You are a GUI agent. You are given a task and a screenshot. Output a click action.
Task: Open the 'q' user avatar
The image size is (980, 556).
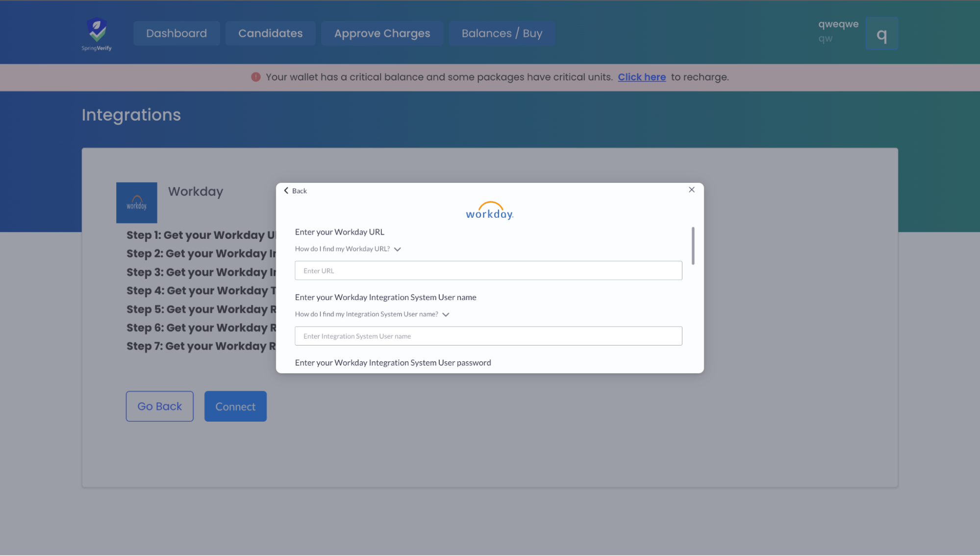click(881, 34)
